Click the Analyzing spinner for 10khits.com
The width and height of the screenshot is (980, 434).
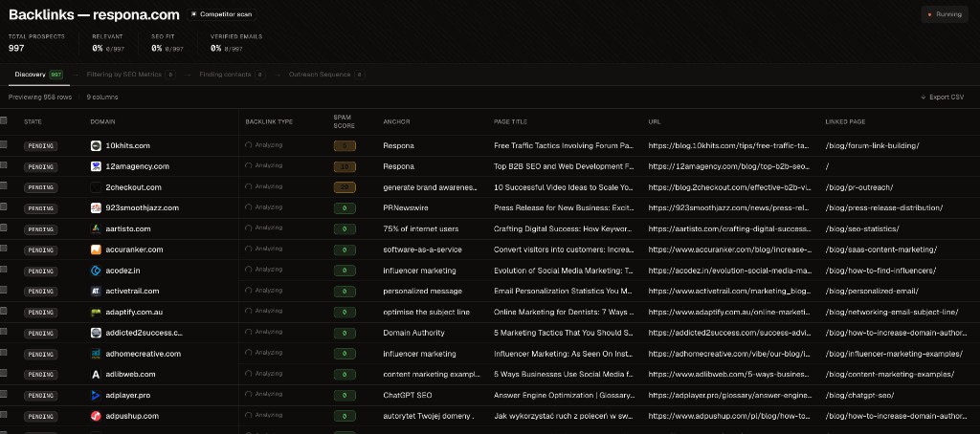click(249, 145)
